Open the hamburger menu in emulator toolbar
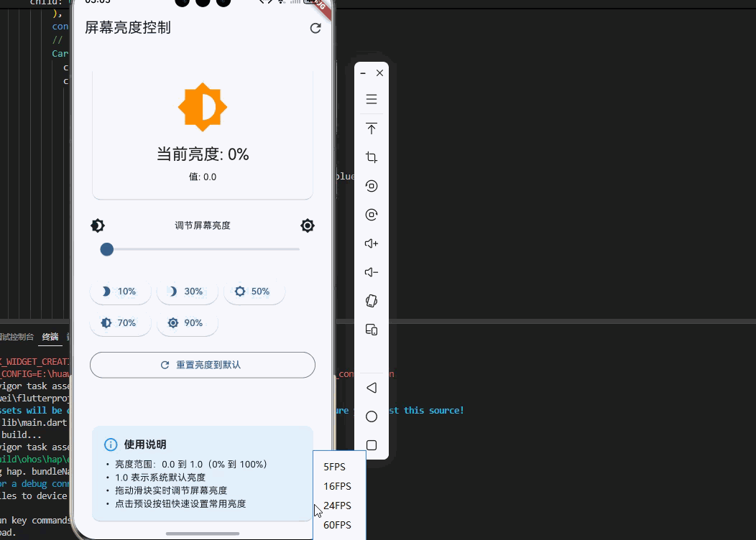 (x=372, y=99)
